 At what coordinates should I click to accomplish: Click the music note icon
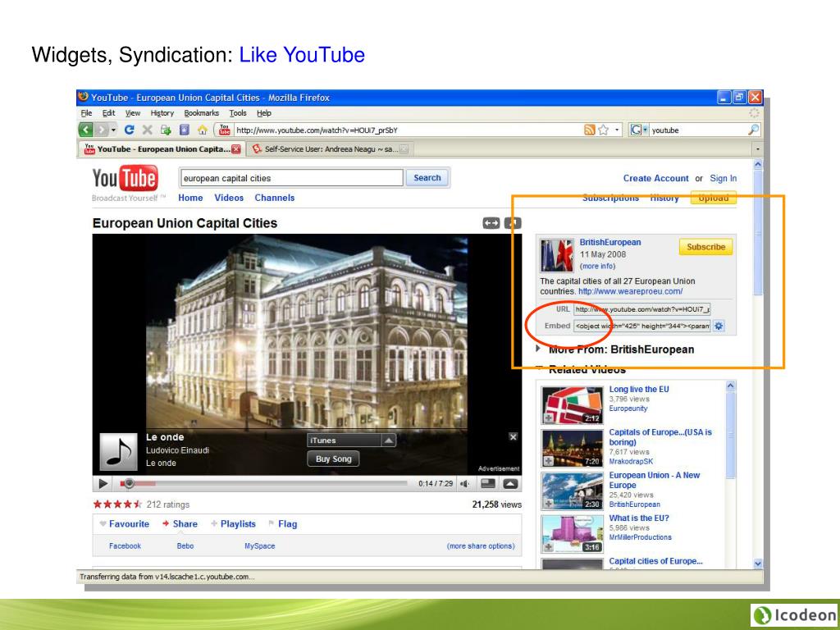coord(118,452)
